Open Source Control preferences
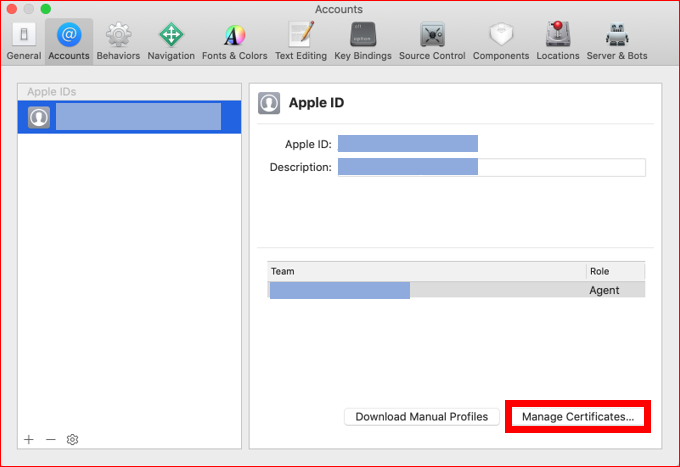This screenshot has width=680, height=467. click(x=432, y=42)
